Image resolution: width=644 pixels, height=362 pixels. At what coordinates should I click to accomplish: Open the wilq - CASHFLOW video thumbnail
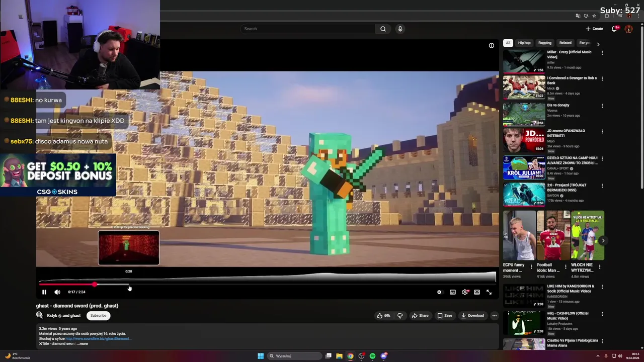pyautogui.click(x=524, y=323)
